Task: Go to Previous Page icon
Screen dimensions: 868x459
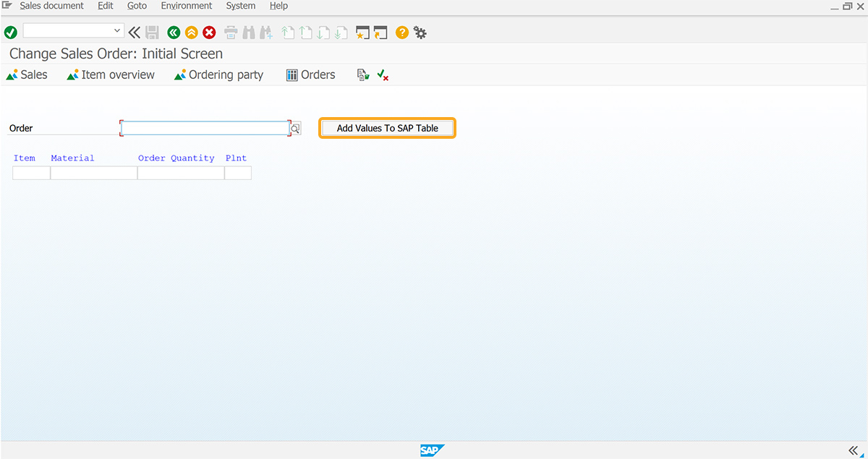Action: pos(306,32)
